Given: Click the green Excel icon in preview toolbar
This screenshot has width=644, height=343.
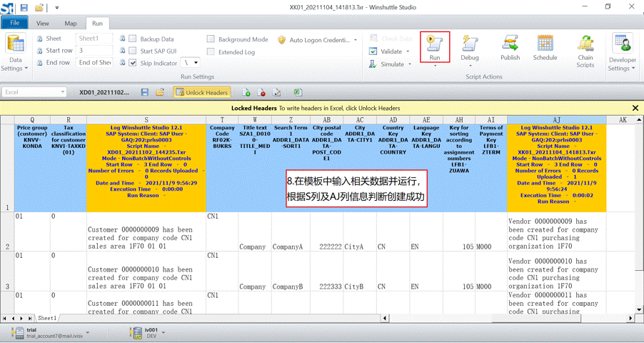Looking at the screenshot, I should (x=298, y=92).
